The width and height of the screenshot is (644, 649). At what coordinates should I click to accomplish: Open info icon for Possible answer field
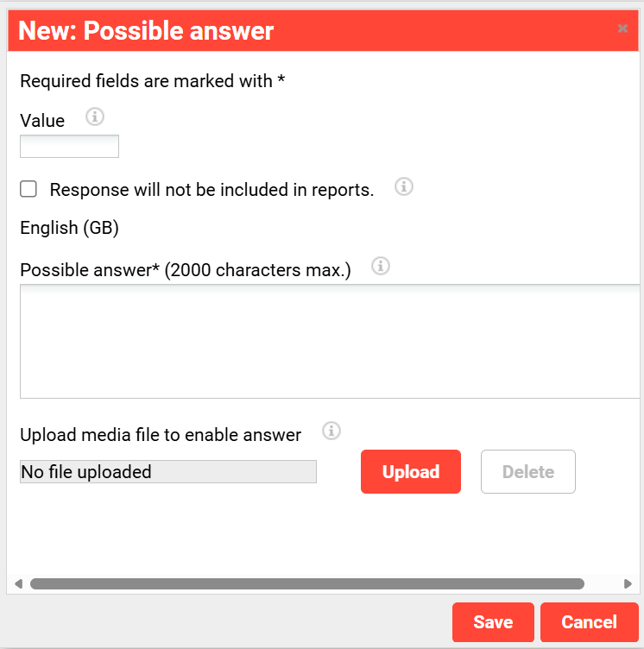click(381, 266)
